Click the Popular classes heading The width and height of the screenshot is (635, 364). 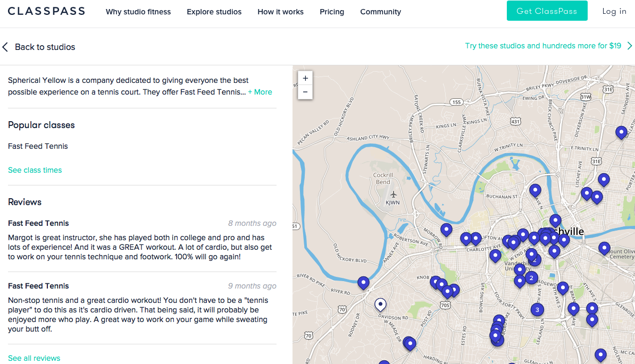pyautogui.click(x=41, y=125)
